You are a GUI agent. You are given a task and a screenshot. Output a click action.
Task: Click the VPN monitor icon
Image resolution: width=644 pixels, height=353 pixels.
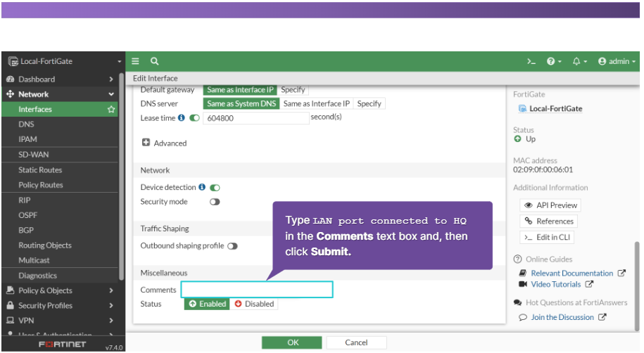pos(11,320)
